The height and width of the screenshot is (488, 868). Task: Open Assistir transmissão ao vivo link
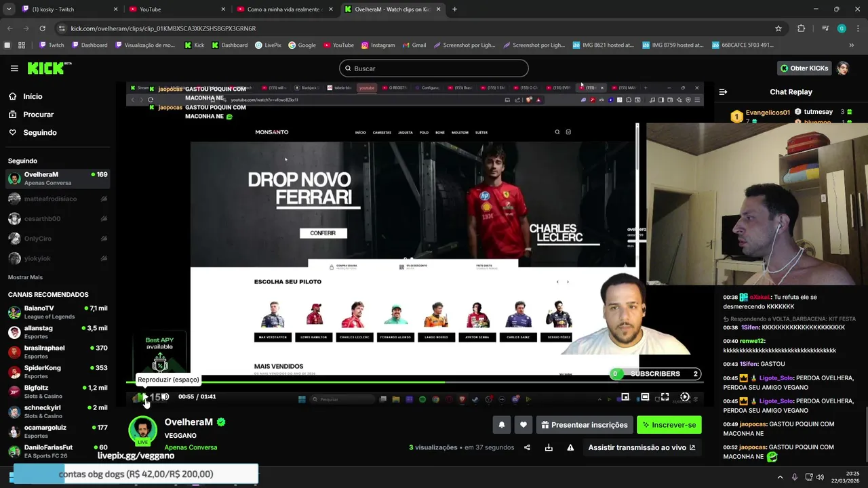[642, 447]
